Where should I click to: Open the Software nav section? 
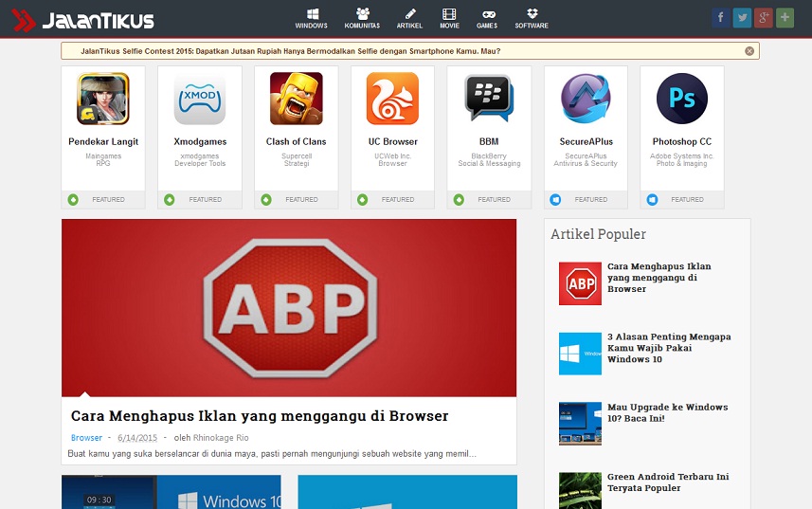[x=532, y=19]
